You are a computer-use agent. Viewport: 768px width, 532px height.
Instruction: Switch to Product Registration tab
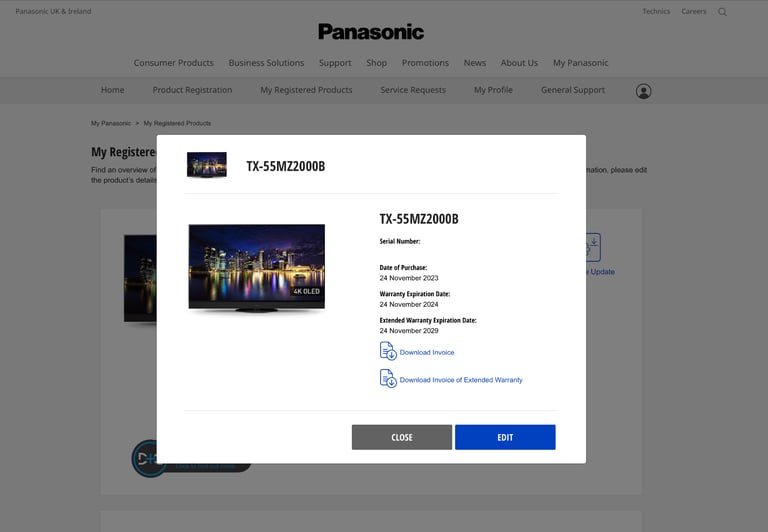click(192, 90)
